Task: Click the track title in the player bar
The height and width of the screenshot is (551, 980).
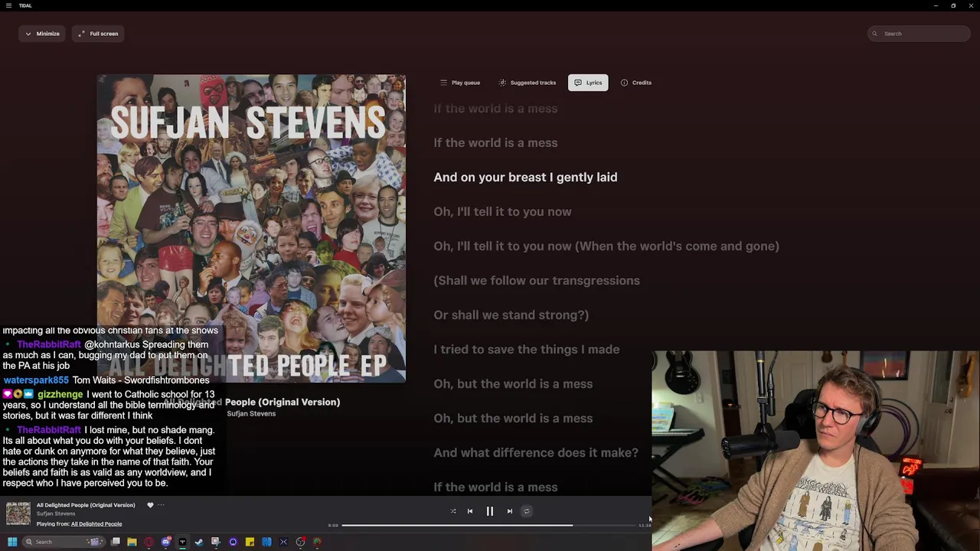Action: pos(86,505)
